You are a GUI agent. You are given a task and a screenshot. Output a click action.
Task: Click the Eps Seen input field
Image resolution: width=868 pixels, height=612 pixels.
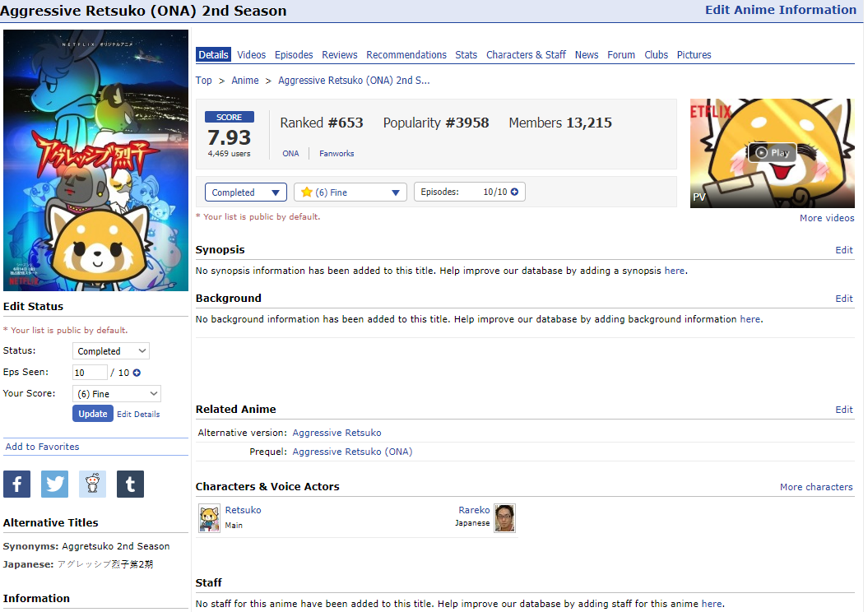tap(90, 373)
